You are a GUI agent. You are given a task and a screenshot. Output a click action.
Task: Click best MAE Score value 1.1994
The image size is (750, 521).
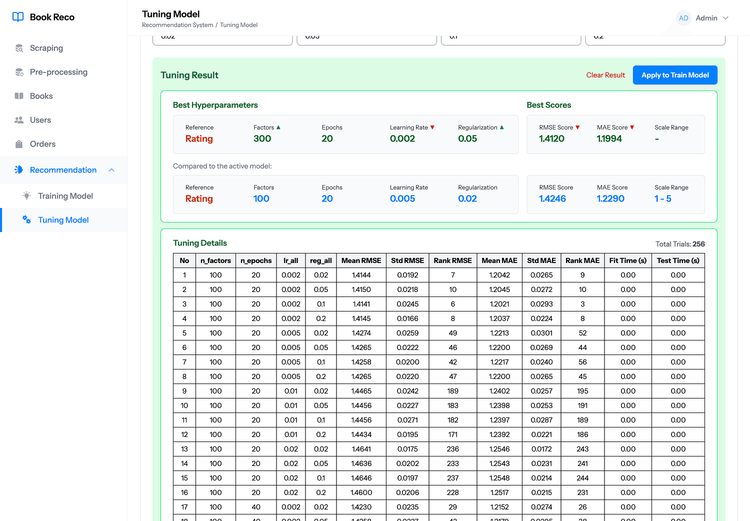click(x=609, y=139)
